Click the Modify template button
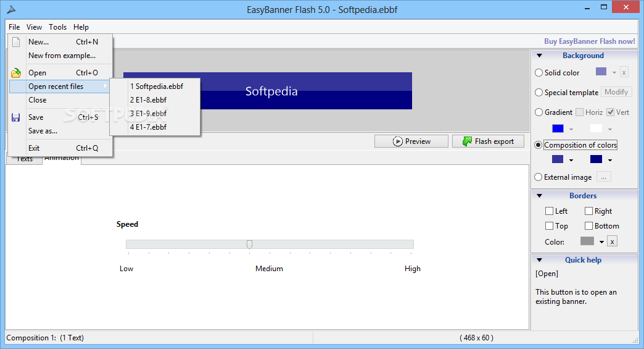The width and height of the screenshot is (644, 349). (616, 92)
